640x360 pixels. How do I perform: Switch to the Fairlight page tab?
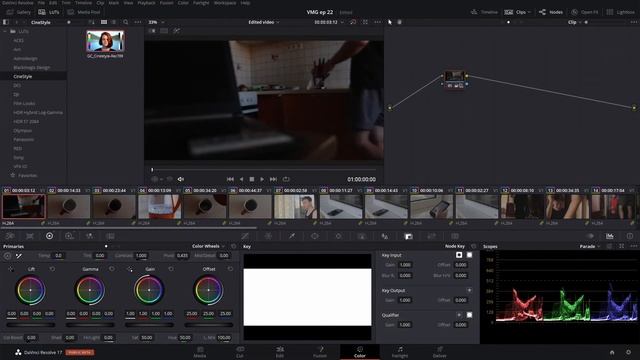coord(400,352)
